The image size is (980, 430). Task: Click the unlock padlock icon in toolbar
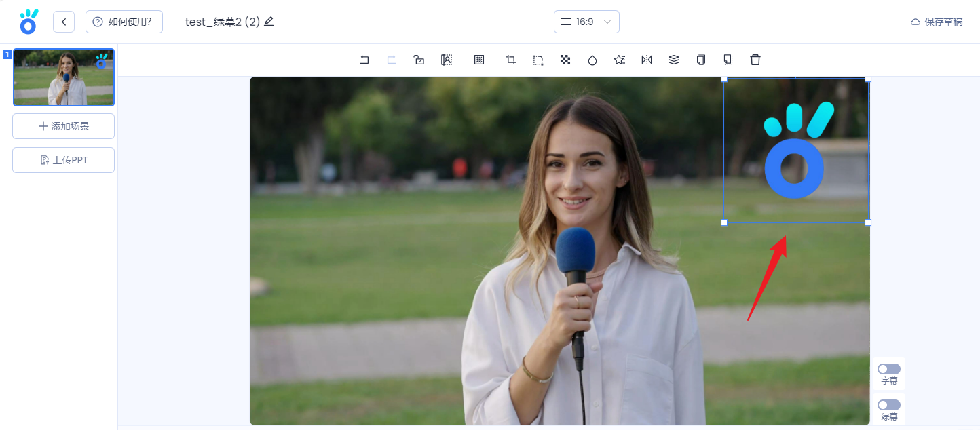pos(419,60)
